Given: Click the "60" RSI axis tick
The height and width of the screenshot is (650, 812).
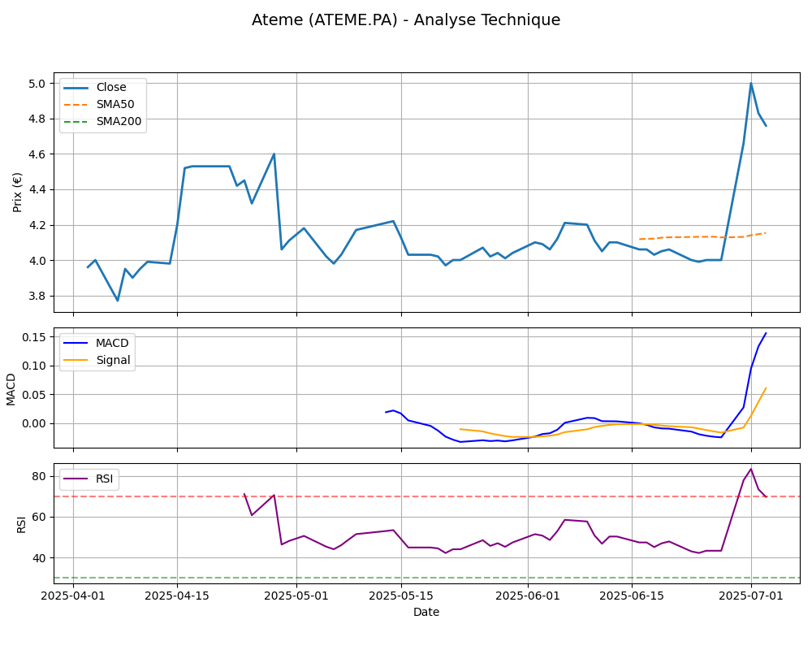Looking at the screenshot, I should [41, 518].
